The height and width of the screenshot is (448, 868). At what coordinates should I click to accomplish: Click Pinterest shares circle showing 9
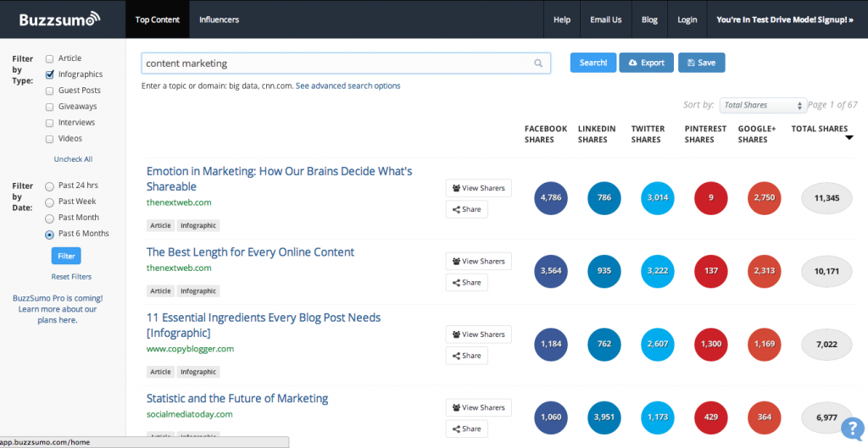(711, 198)
